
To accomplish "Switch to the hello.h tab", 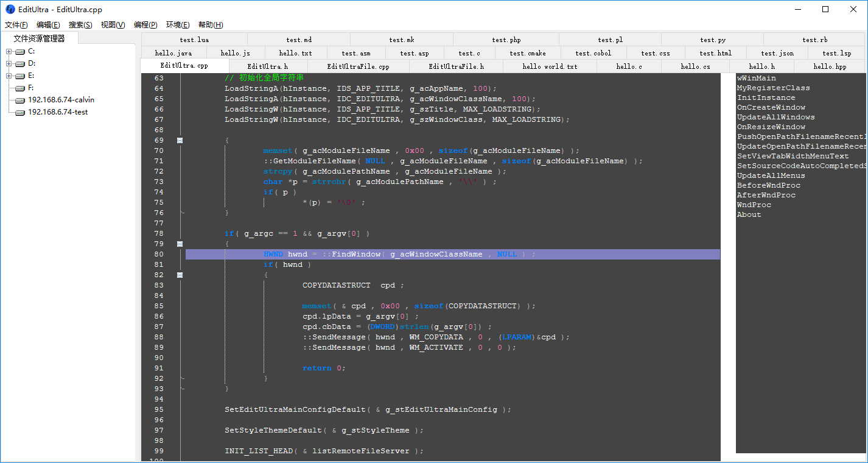I will pos(761,66).
